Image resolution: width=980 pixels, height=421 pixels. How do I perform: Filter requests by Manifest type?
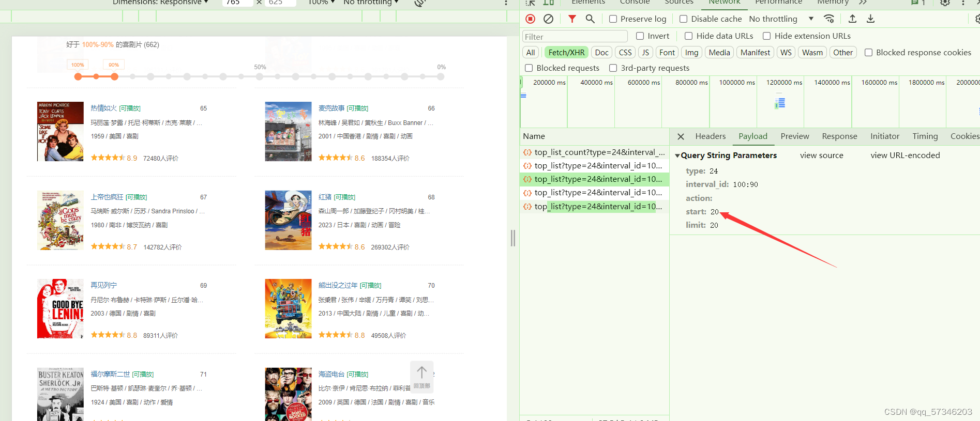(x=755, y=53)
